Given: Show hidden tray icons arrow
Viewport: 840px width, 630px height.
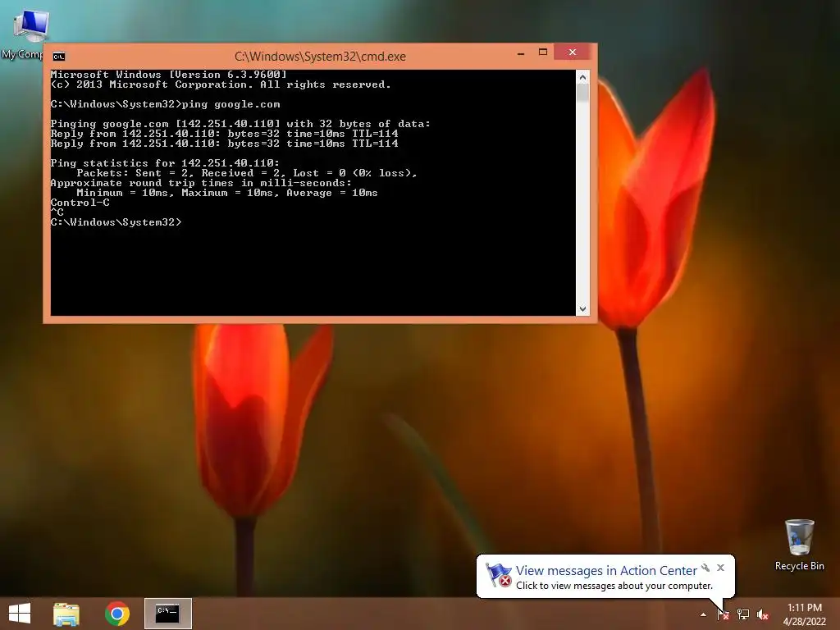Looking at the screenshot, I should coord(703,614).
